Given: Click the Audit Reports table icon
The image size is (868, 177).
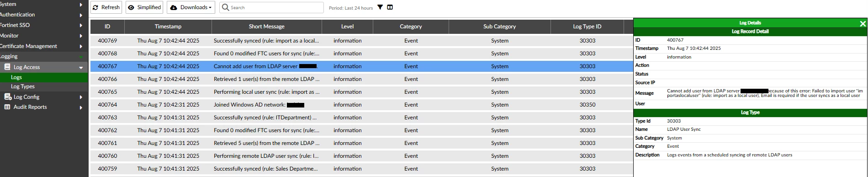Looking at the screenshot, I should 7,107.
